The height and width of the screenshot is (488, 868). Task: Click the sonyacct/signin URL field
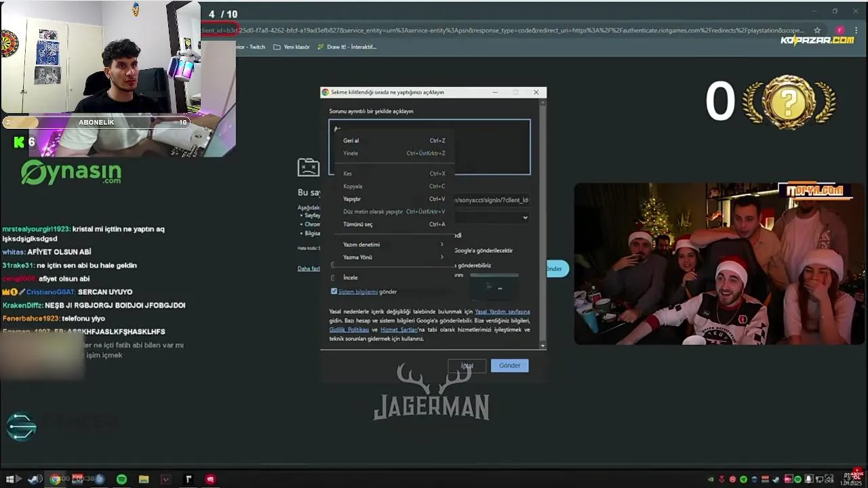[492, 200]
